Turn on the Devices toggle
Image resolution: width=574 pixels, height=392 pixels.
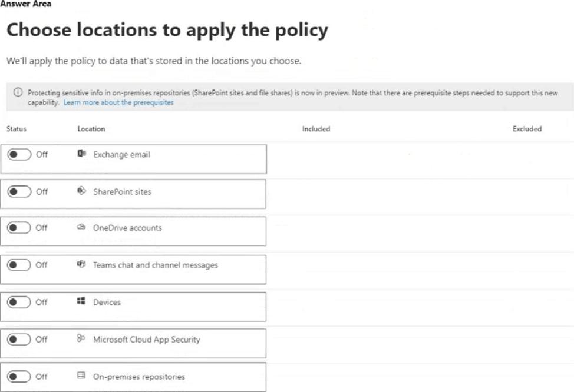19,302
